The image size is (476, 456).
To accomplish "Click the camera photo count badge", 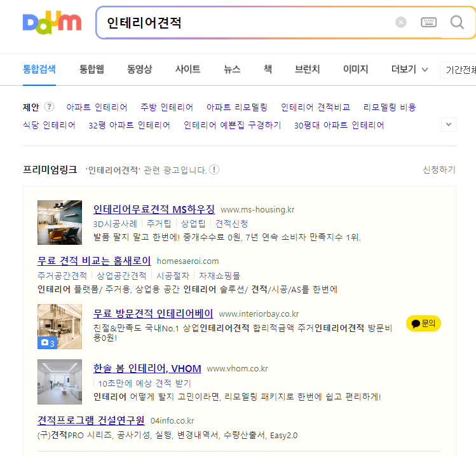I will [x=48, y=343].
